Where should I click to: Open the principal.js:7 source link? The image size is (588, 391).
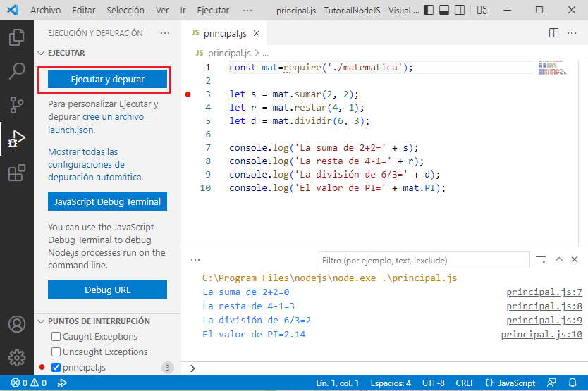(544, 292)
